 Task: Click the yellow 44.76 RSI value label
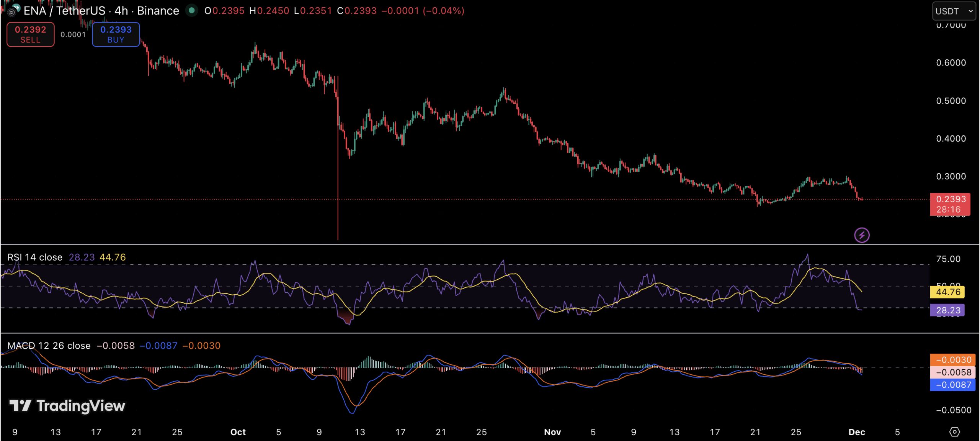(x=947, y=292)
